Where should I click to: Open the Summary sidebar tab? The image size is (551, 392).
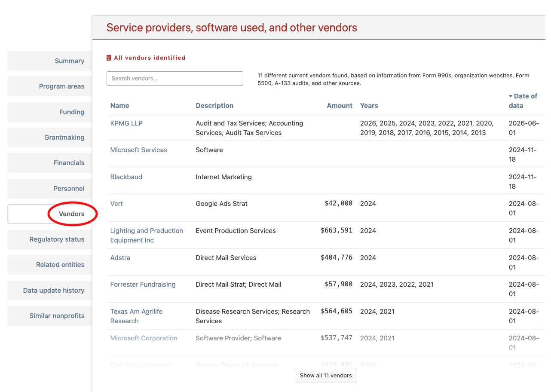click(x=50, y=61)
